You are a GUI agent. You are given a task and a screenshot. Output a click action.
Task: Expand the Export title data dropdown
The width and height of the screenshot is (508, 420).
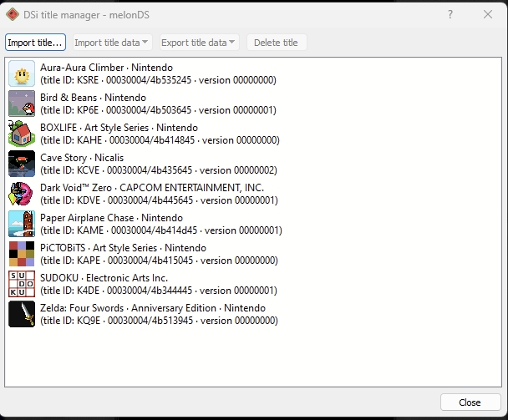(198, 43)
